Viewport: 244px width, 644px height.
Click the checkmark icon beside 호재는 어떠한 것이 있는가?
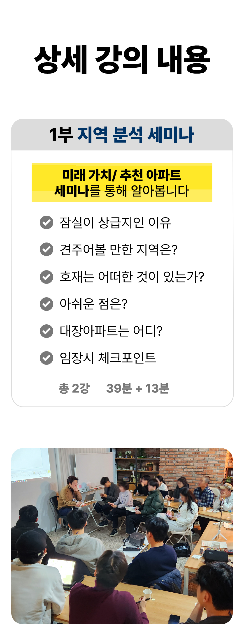46,277
